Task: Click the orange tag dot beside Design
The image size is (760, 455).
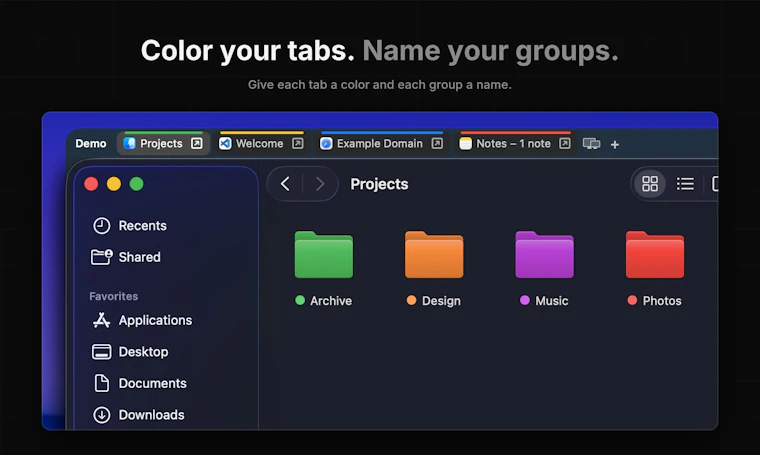Action: [412, 300]
